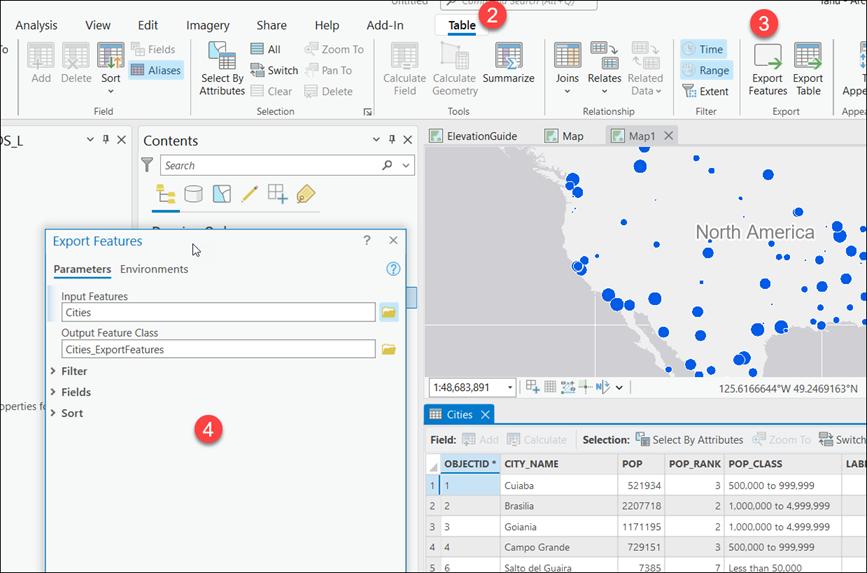Toggle the Range filter
Screen dimensions: 867x573
(x=706, y=70)
